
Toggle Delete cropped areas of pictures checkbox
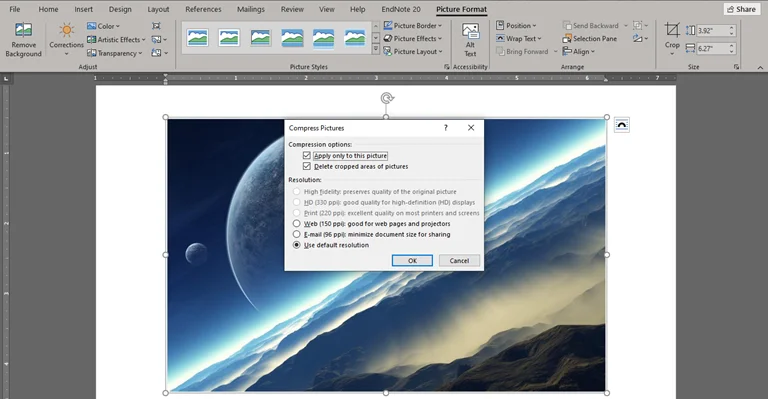(307, 166)
